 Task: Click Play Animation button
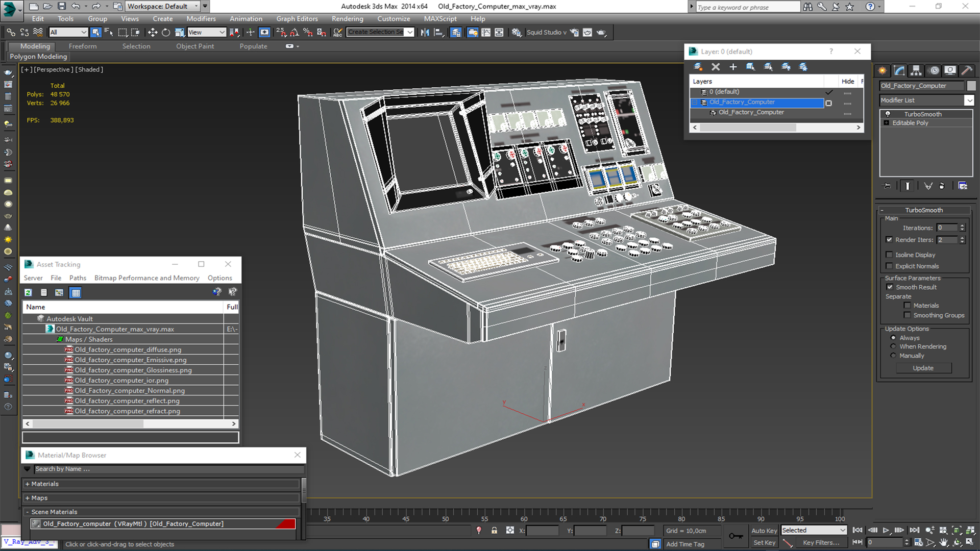(x=886, y=531)
